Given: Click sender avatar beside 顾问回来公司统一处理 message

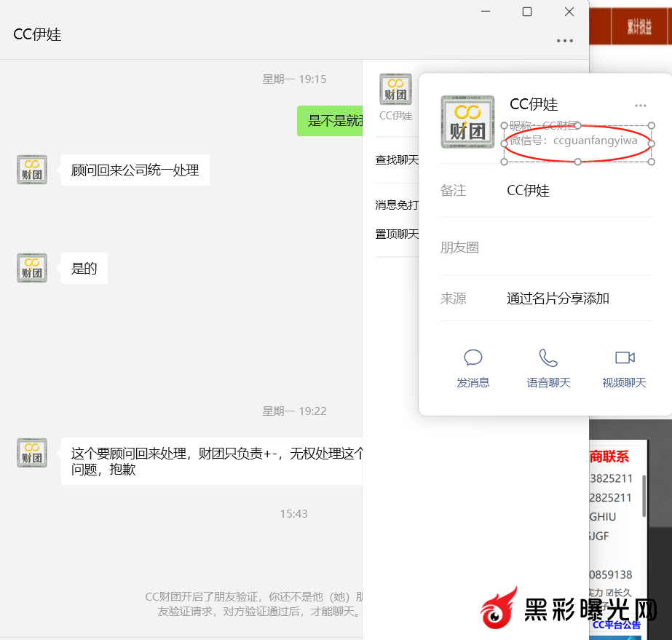Looking at the screenshot, I should (32, 170).
